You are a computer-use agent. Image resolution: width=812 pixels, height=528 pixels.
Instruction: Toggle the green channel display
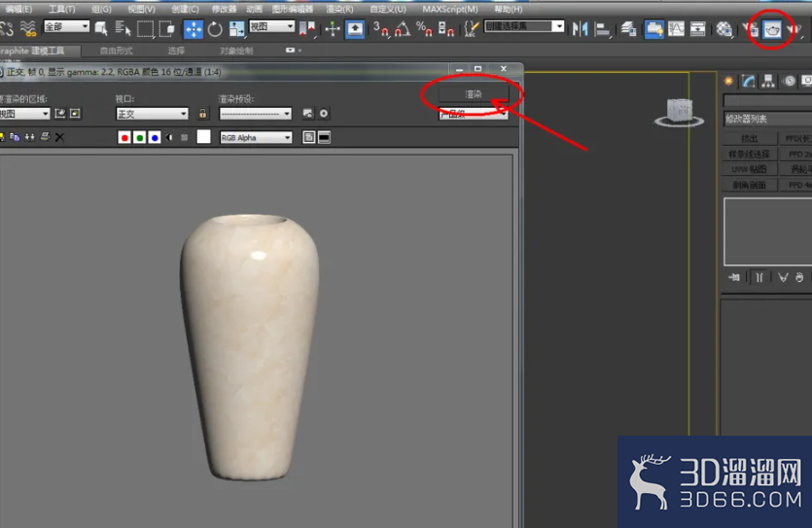click(139, 137)
